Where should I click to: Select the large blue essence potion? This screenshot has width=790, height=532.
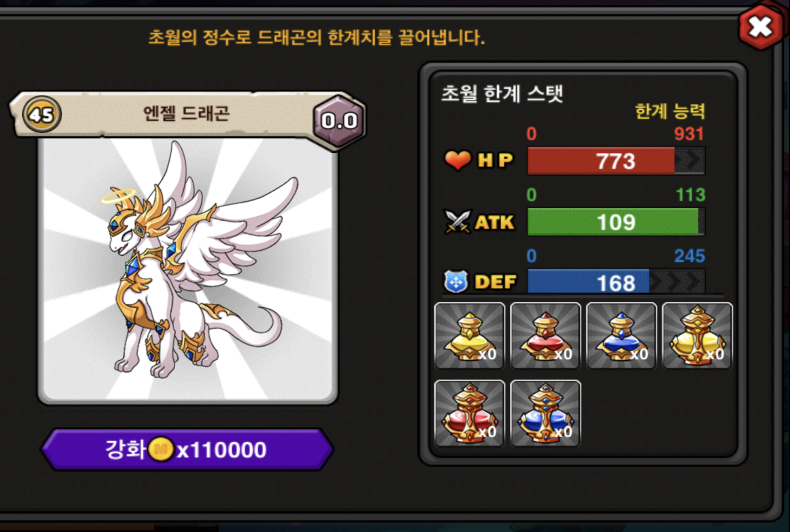pos(545,413)
